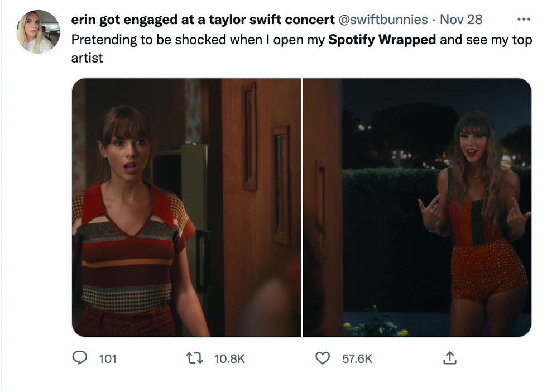Open the right photo with sequined red shorts

tap(416, 208)
